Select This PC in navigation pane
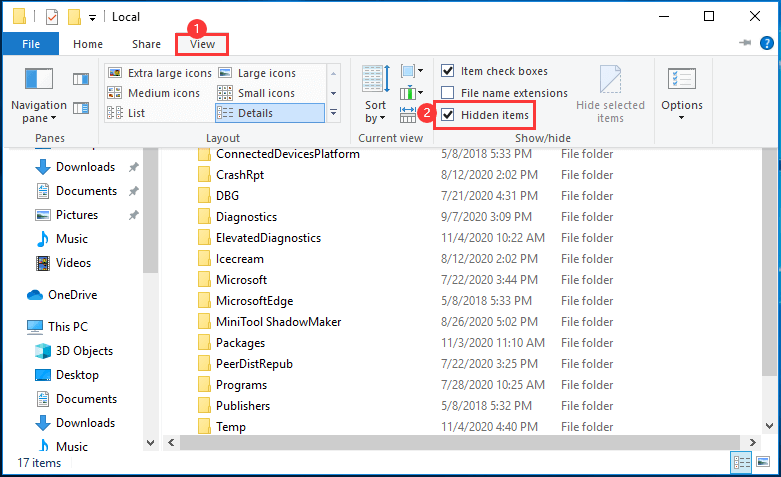The image size is (781, 477). tap(67, 327)
